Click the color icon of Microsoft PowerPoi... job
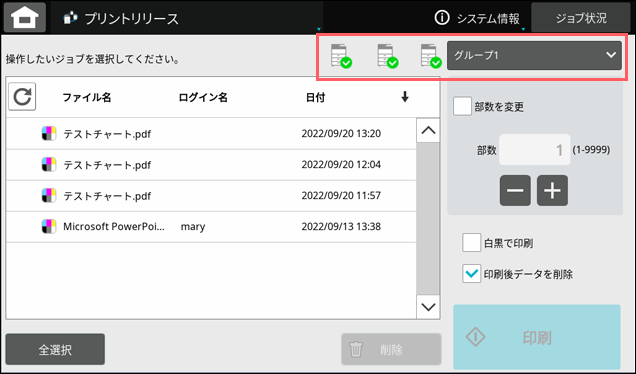The width and height of the screenshot is (636, 374). pos(49,226)
